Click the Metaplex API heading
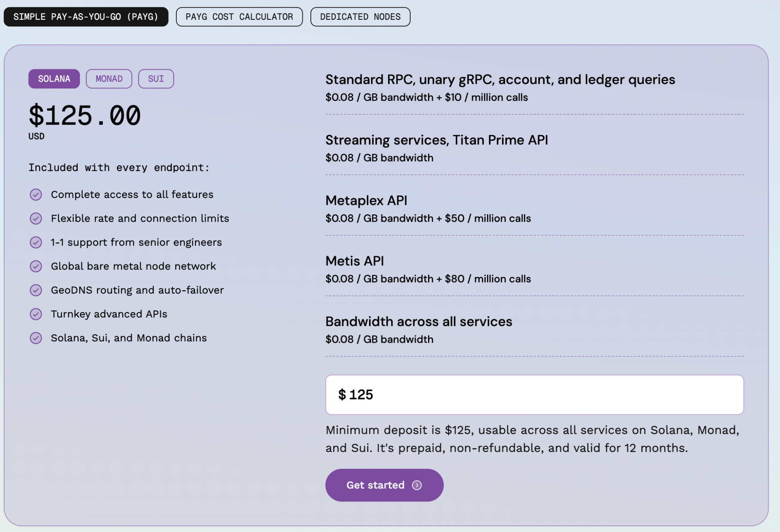The image size is (780, 532). pos(366,200)
